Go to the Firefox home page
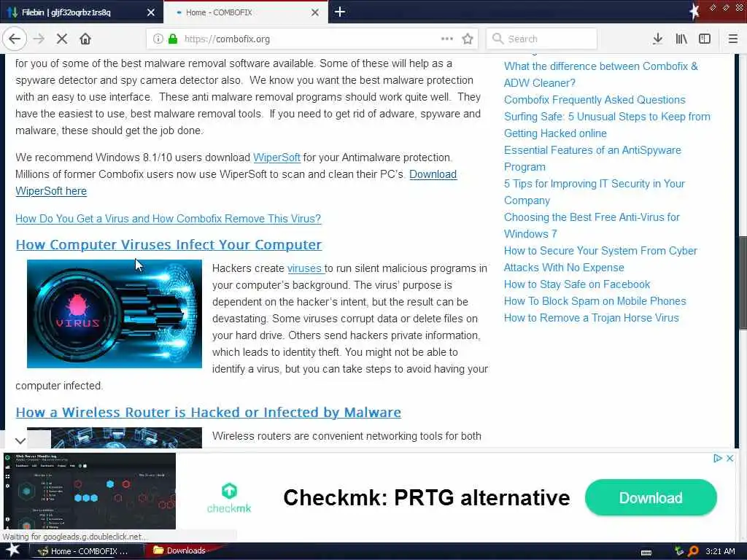The image size is (747, 560). pyautogui.click(x=85, y=39)
